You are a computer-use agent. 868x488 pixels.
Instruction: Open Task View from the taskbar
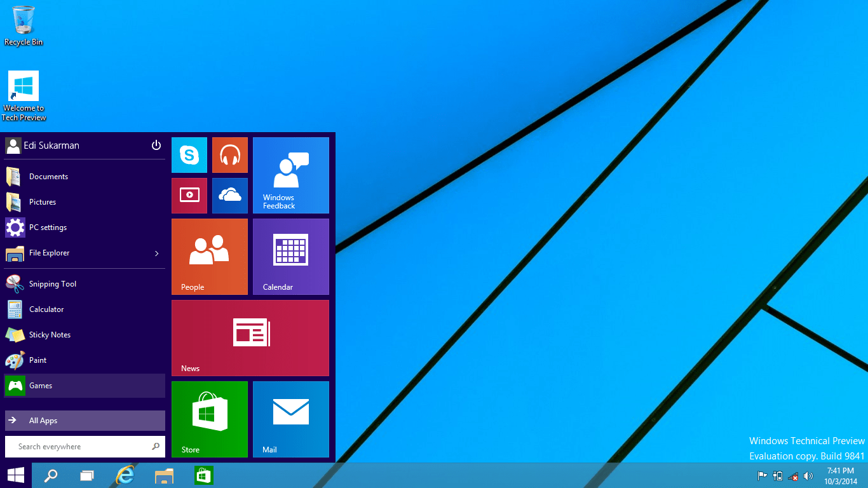(87, 475)
